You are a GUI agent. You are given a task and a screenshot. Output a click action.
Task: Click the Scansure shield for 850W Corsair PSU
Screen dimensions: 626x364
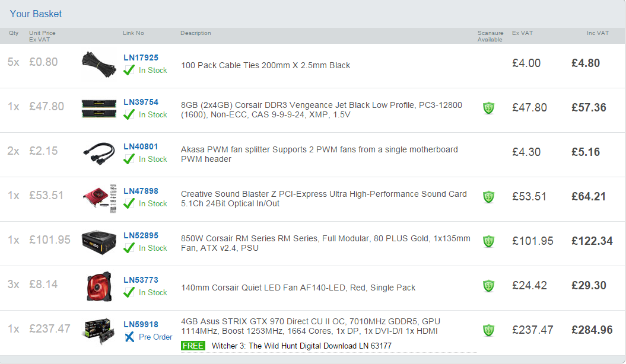489,241
